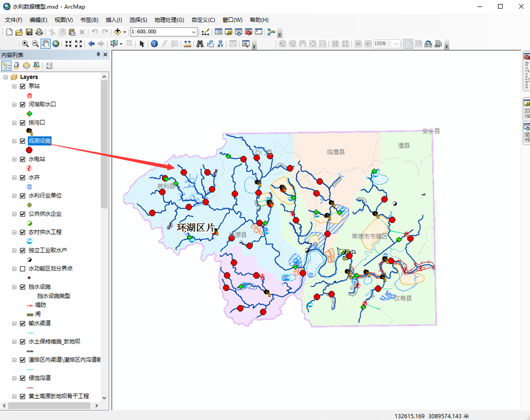Open the Python window icon

coord(259,32)
